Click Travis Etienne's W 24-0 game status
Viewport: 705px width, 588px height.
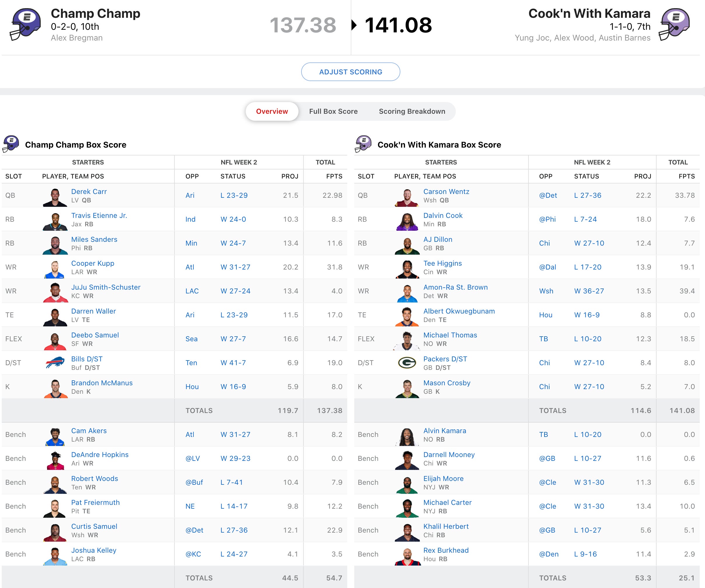233,219
